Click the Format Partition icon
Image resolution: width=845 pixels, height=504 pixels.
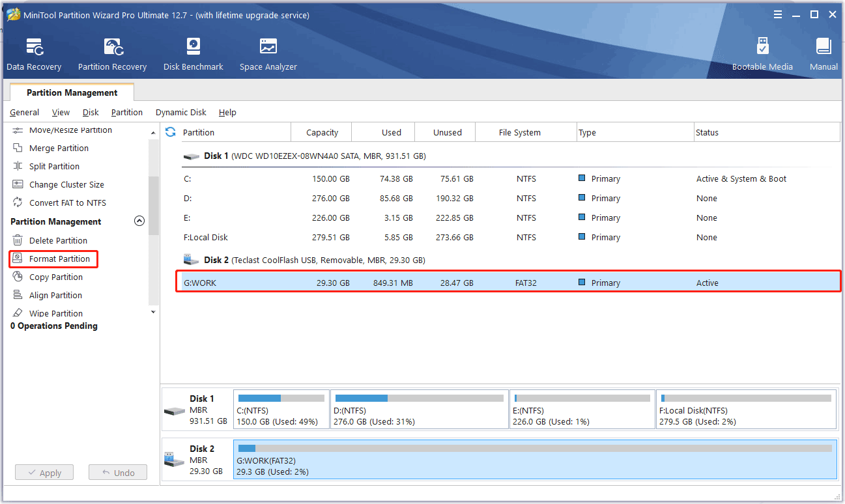point(18,259)
